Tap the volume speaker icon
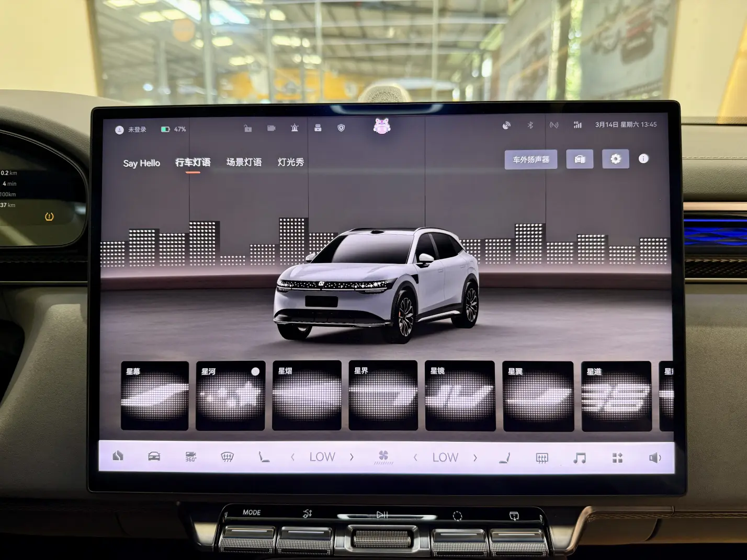This screenshot has width=747, height=560. (654, 459)
